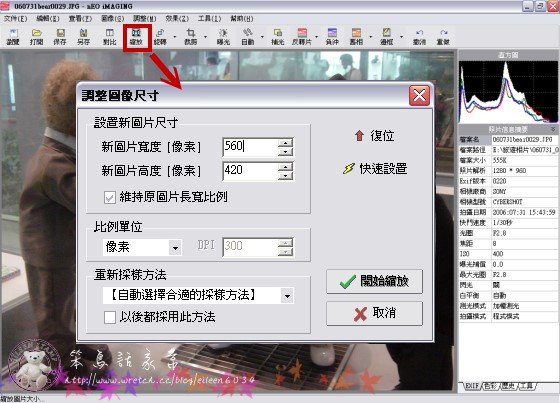Open the 像素 unit dropdown
Screen dimensions: 560x403
pyautogui.click(x=175, y=248)
